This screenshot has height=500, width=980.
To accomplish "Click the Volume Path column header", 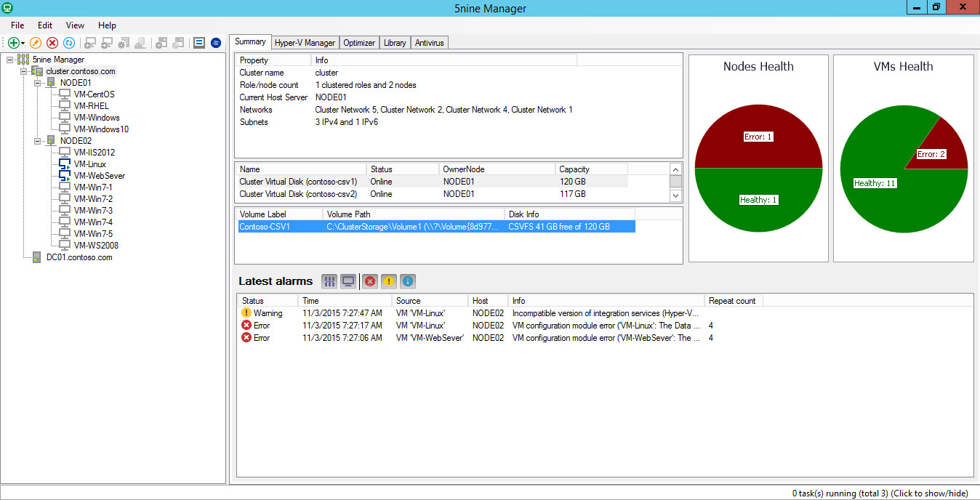I will 414,214.
